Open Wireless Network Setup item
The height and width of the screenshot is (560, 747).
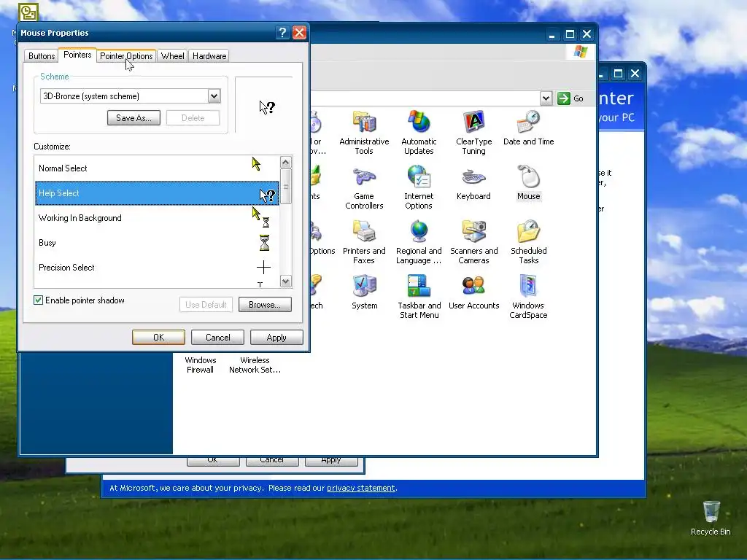255,365
